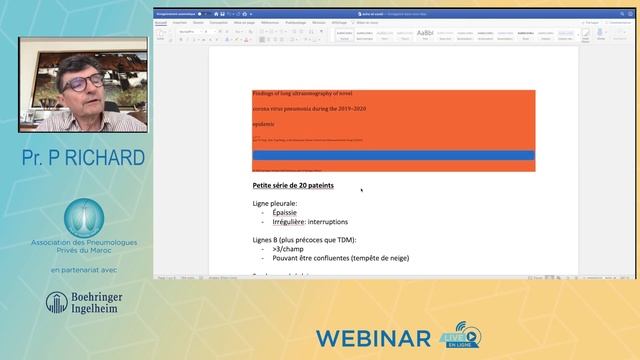Show paragraph marks with the pilcrow icon
This screenshot has width=640, height=360.
point(321,31)
